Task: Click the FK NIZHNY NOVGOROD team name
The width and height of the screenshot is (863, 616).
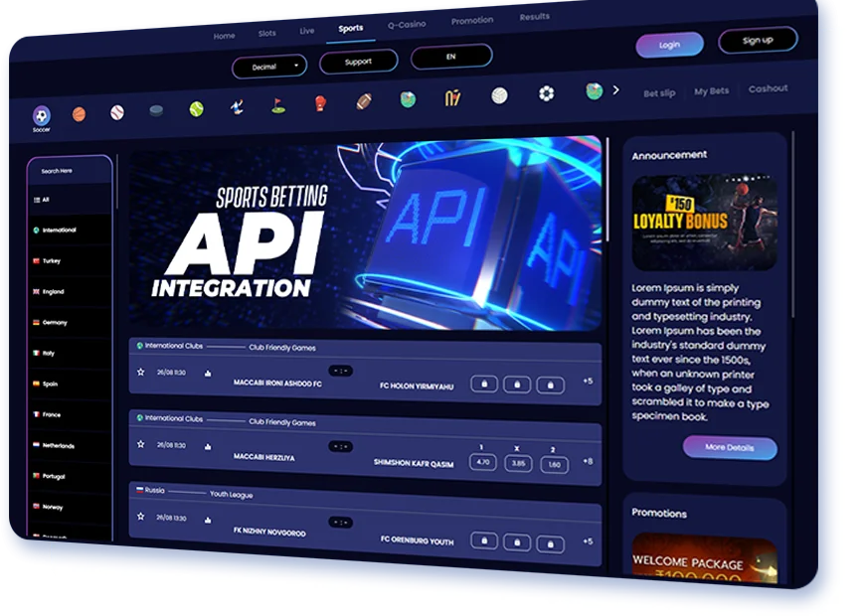Action: (269, 532)
